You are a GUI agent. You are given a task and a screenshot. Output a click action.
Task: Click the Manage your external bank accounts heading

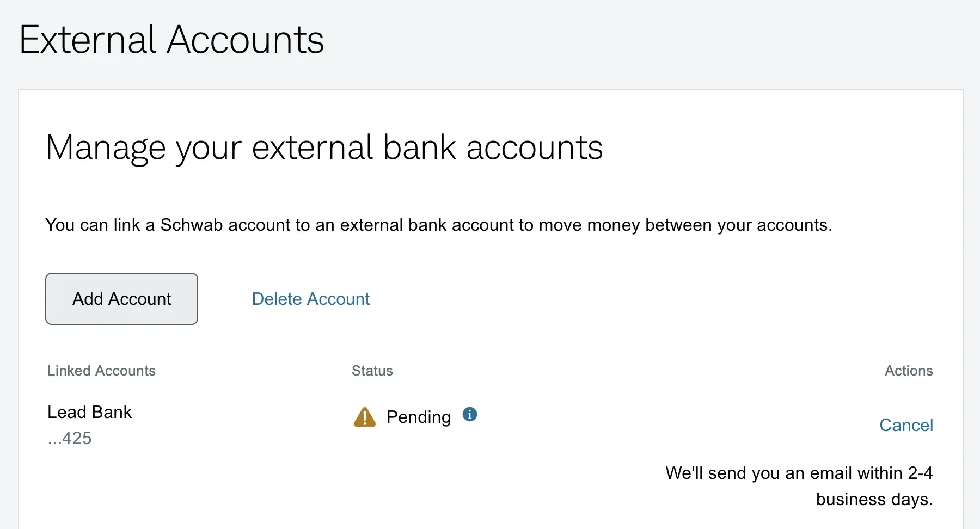click(x=324, y=147)
